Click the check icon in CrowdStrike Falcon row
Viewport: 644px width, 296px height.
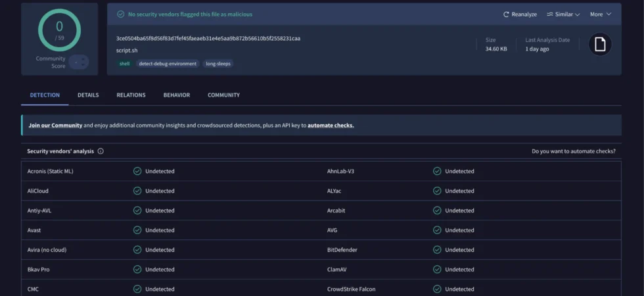[x=437, y=289]
